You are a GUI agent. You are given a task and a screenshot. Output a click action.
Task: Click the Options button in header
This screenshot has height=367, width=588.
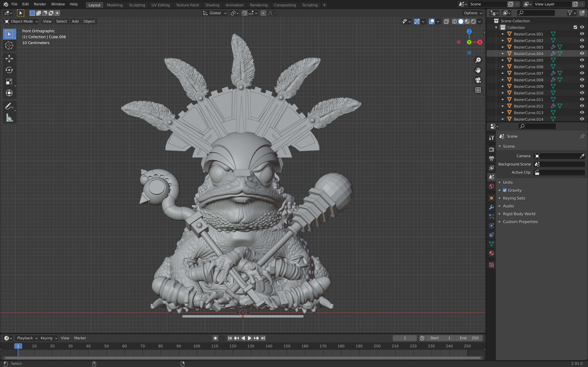click(x=473, y=13)
